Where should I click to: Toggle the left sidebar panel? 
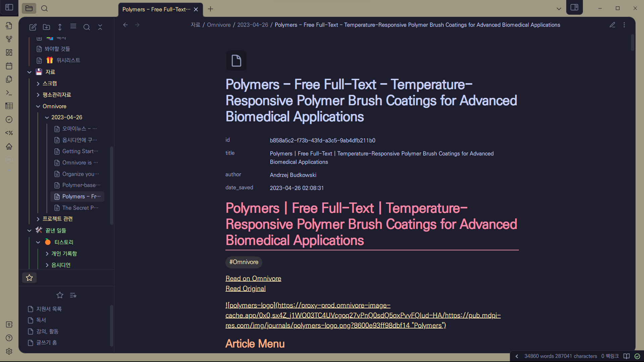click(9, 7)
